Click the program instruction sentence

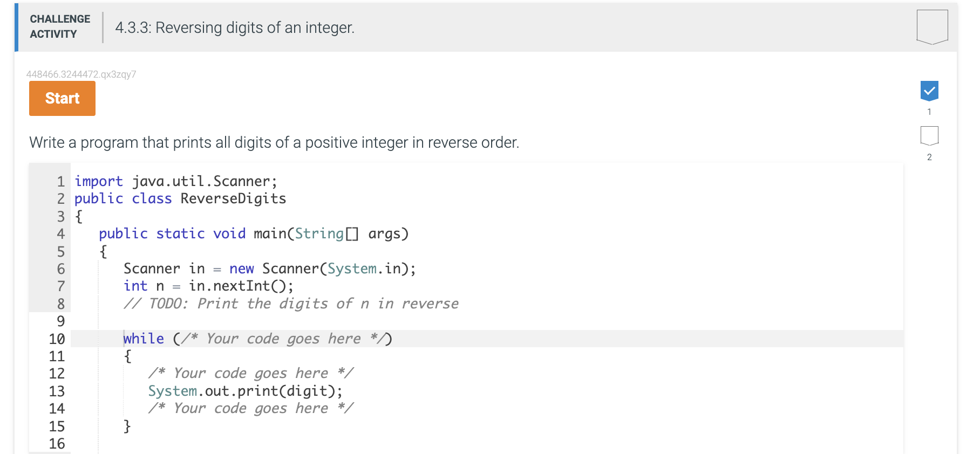274,142
